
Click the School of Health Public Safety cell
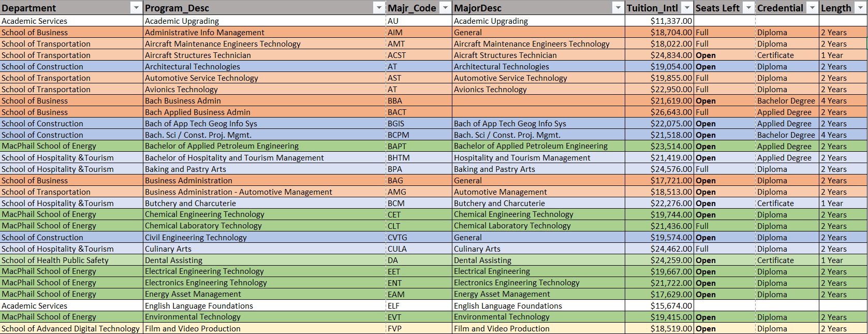click(x=55, y=260)
